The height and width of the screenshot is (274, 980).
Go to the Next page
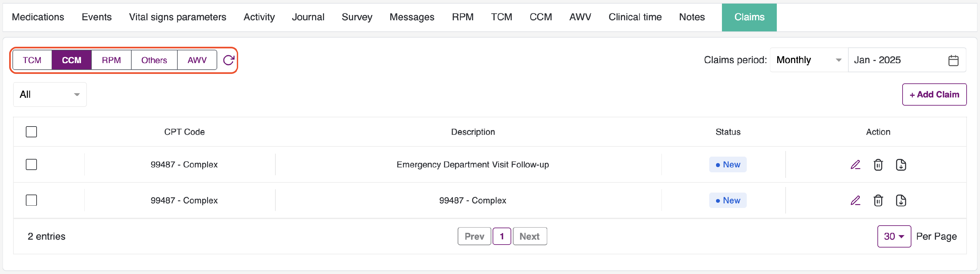pos(529,236)
